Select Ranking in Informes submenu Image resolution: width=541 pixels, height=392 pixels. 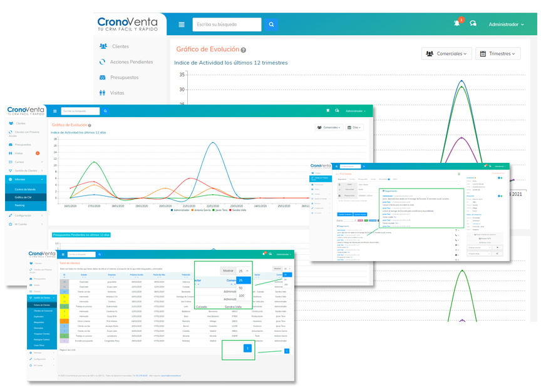(19, 205)
